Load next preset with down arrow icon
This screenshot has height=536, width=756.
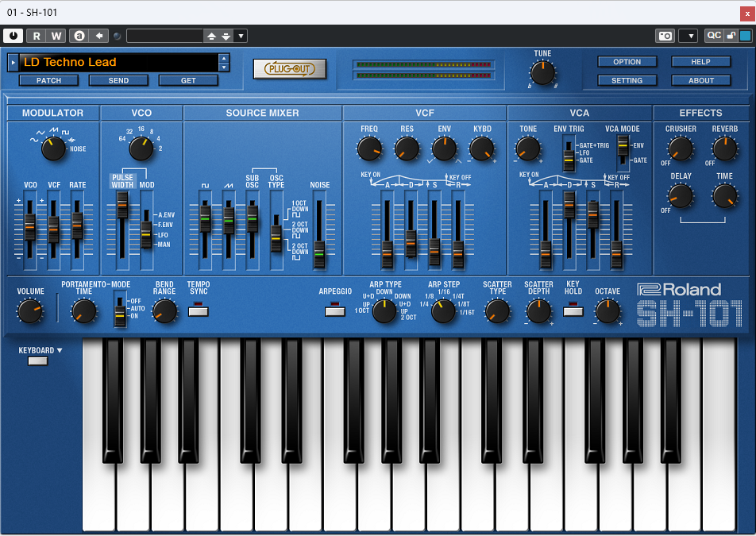click(x=226, y=37)
